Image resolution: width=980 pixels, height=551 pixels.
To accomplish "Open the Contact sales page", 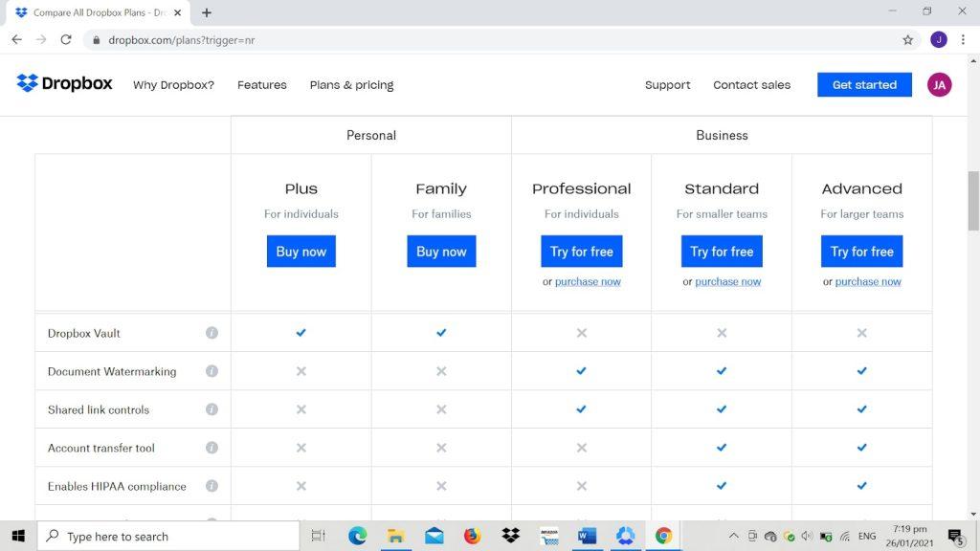I will tap(752, 85).
